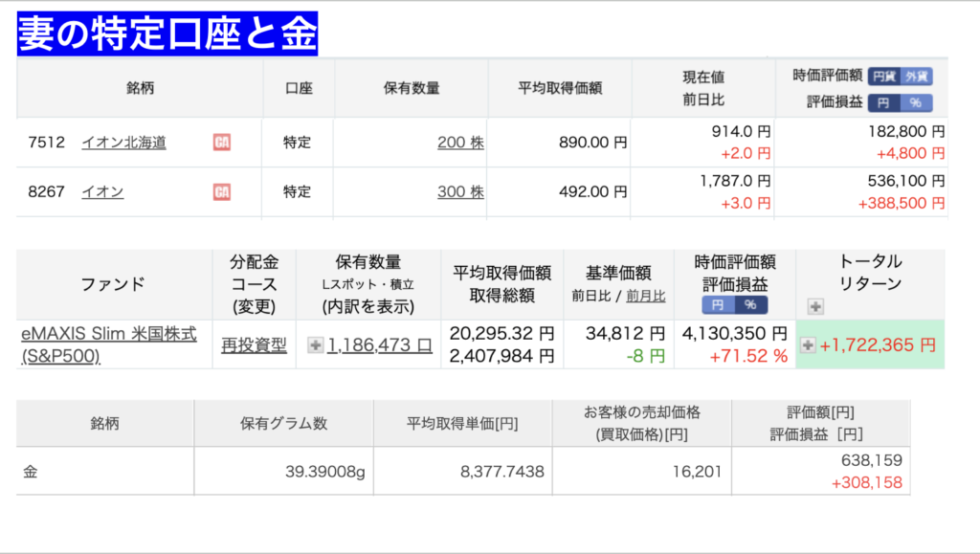The width and height of the screenshot is (980, 554).
Task: Open eMAXIS Slim 米国株式 (S&P500) fund page
Action: [108, 344]
